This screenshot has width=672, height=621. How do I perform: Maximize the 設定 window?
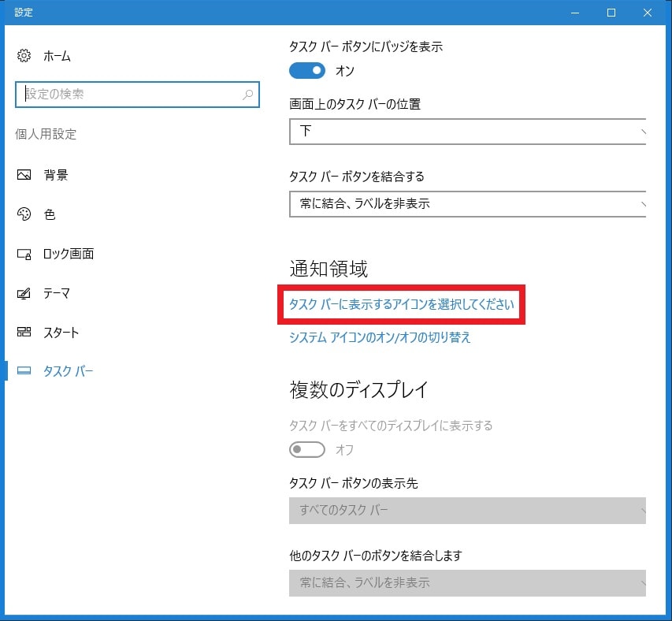(611, 13)
